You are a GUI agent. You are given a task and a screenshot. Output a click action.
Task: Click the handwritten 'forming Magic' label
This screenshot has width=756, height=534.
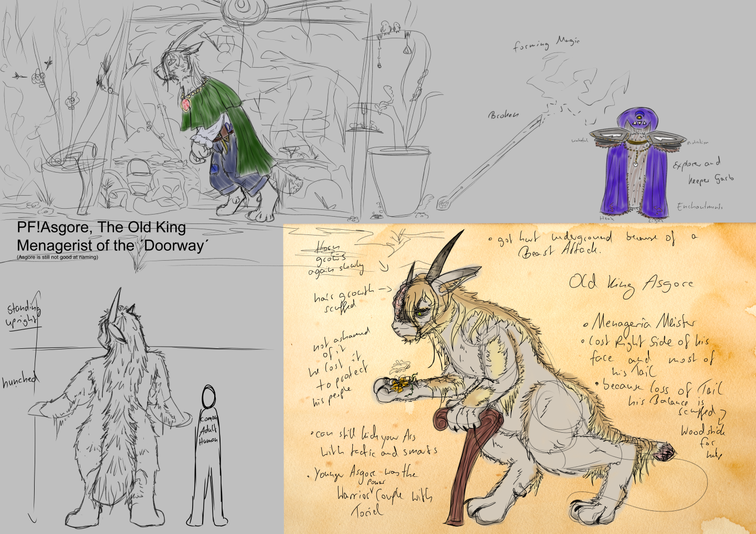click(546, 44)
